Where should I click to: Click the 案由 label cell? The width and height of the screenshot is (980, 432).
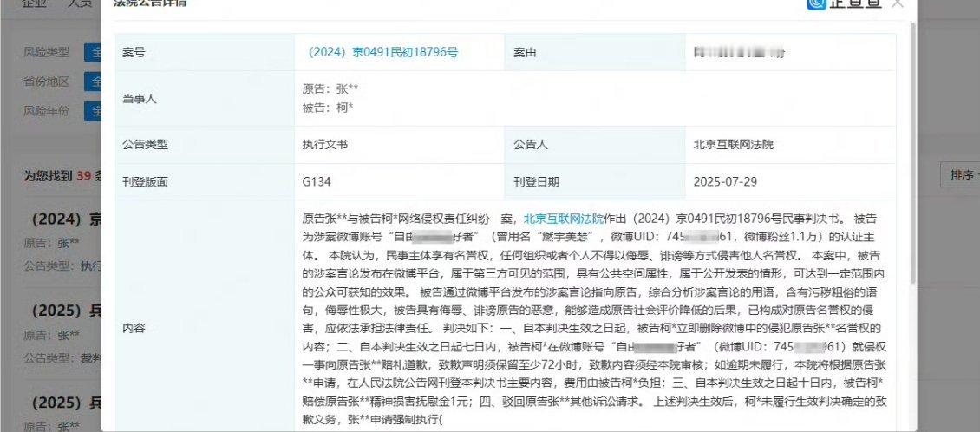pyautogui.click(x=595, y=53)
